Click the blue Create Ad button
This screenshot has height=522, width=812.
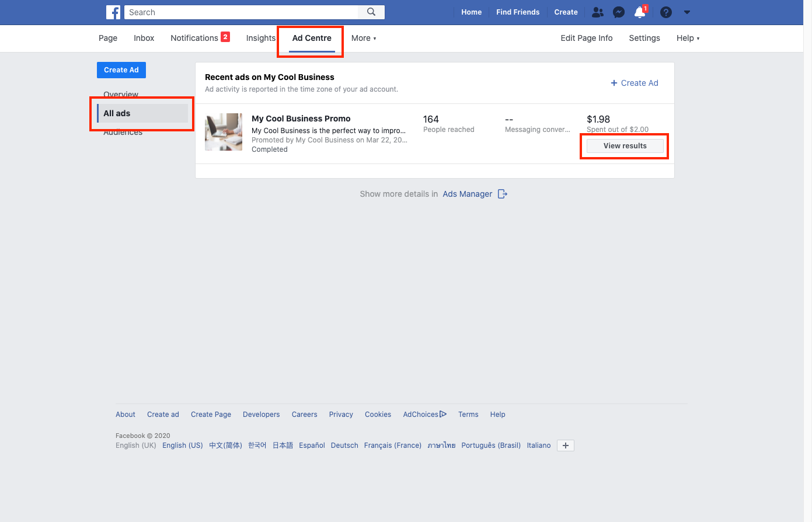pos(121,70)
